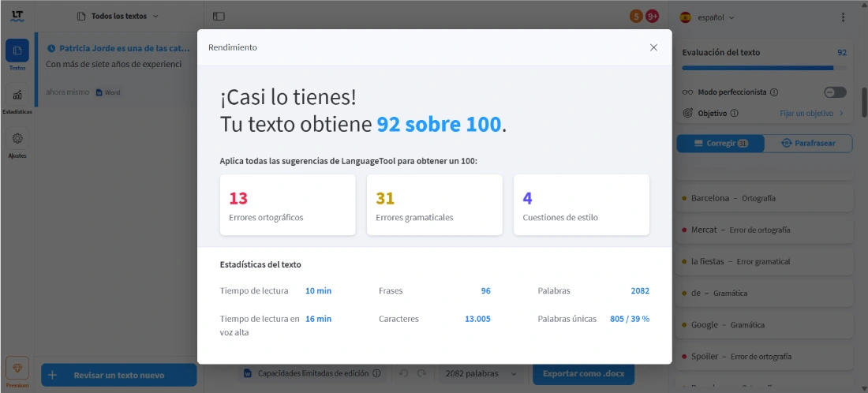Click the Caracteres value 13.005

(x=477, y=319)
